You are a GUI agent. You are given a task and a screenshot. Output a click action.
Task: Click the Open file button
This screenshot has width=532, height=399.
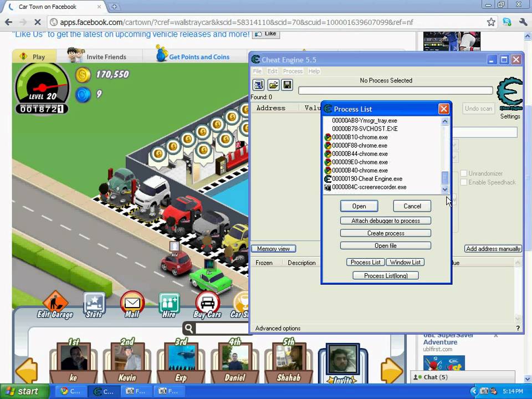pyautogui.click(x=386, y=245)
